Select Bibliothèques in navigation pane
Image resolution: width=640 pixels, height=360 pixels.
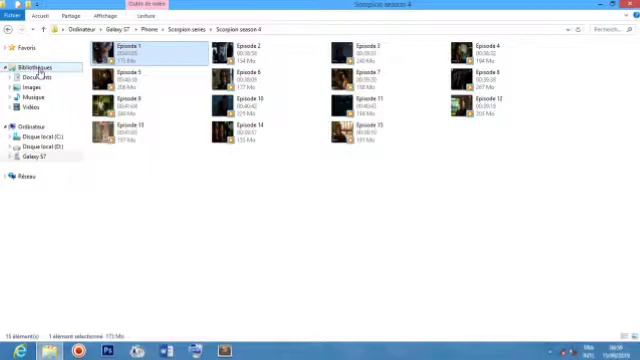[x=35, y=67]
